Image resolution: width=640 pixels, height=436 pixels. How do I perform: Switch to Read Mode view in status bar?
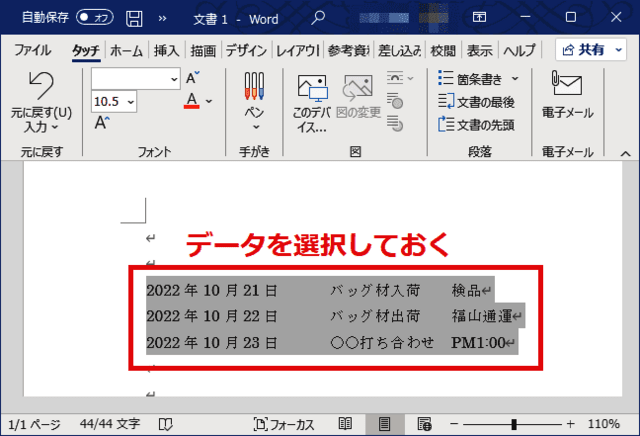pyautogui.click(x=345, y=423)
